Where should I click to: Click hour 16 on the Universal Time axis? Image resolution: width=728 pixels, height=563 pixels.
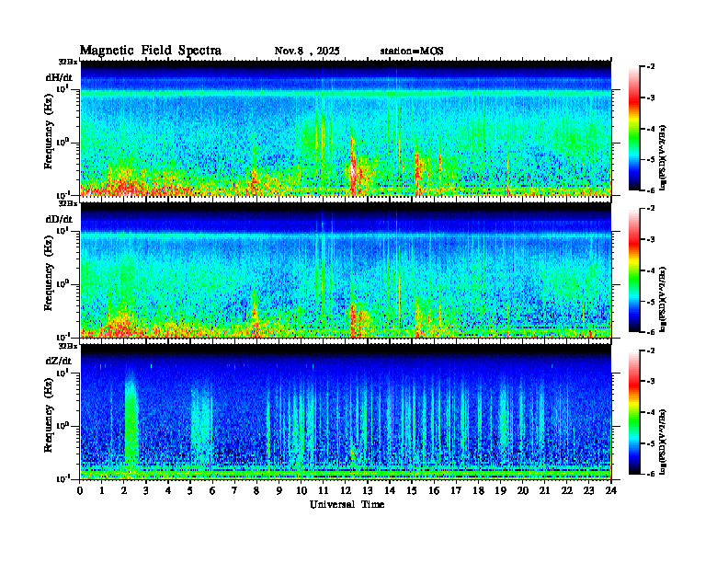tap(434, 491)
